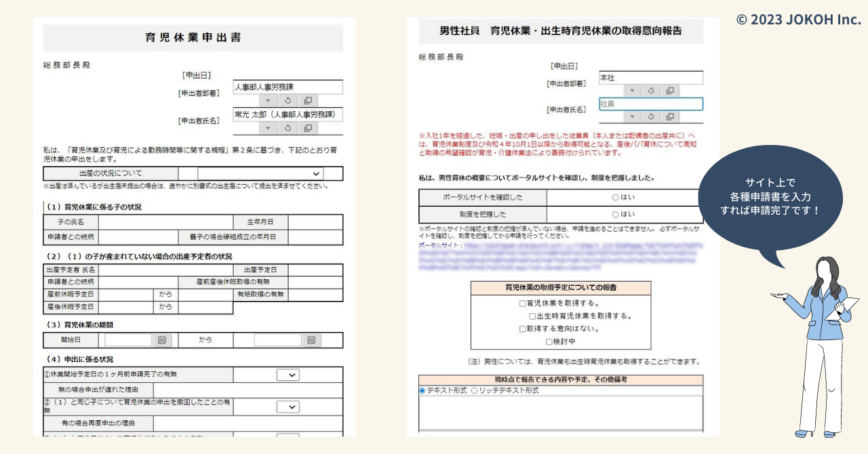868x454 pixels.
Task: Click the 社員 applicant name input
Action: pyautogui.click(x=651, y=104)
